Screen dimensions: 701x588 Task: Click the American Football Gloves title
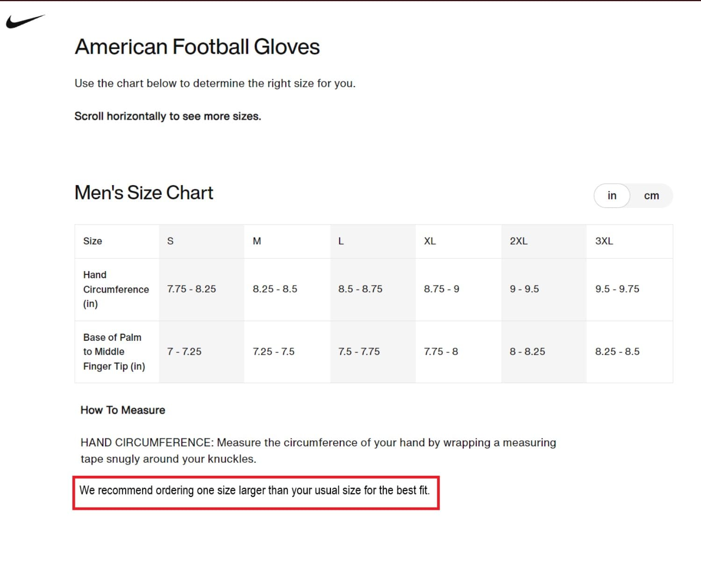(x=197, y=47)
